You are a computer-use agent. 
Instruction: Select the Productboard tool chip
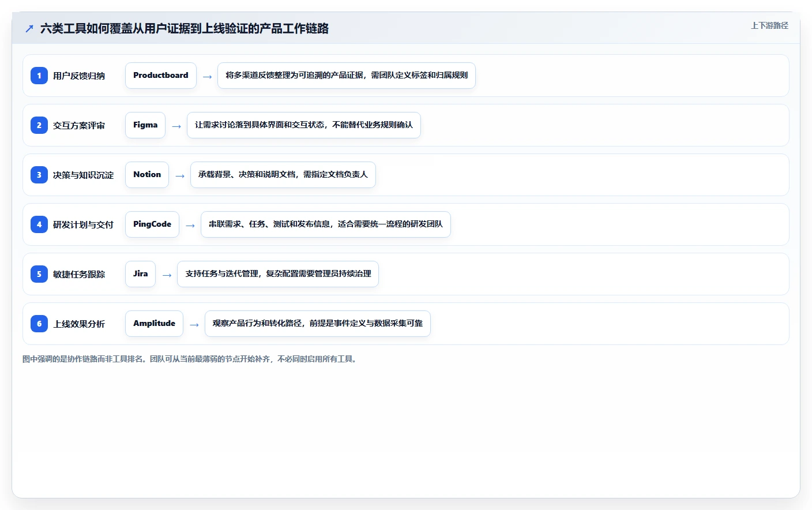(161, 76)
